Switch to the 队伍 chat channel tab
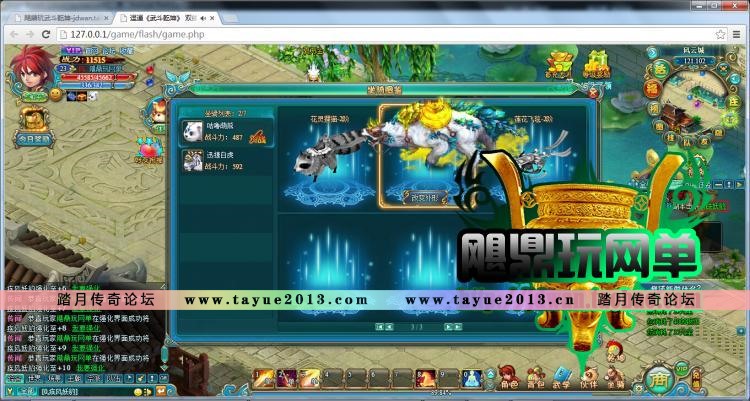 tap(113, 379)
